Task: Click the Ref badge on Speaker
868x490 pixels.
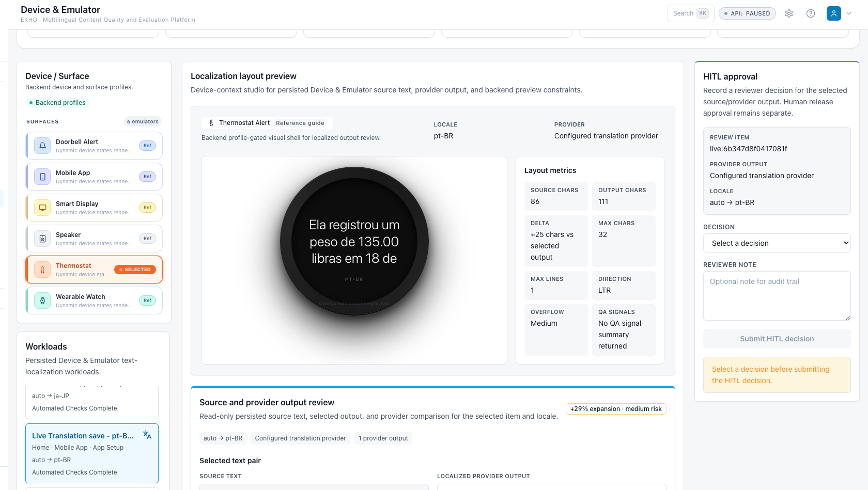Action: point(147,239)
